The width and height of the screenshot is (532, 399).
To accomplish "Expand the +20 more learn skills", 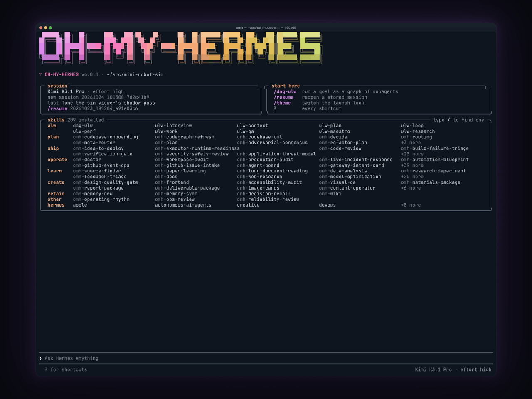I will click(x=412, y=177).
